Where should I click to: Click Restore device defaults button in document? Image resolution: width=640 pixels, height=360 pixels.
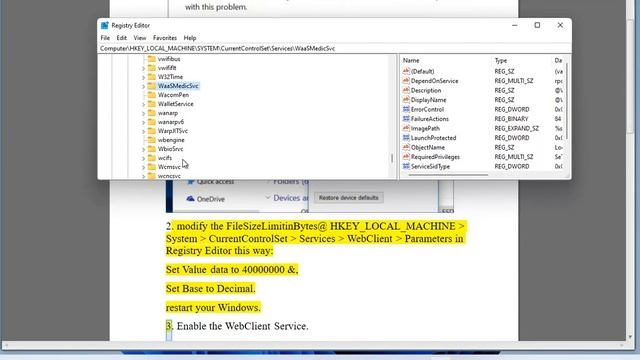click(x=349, y=198)
